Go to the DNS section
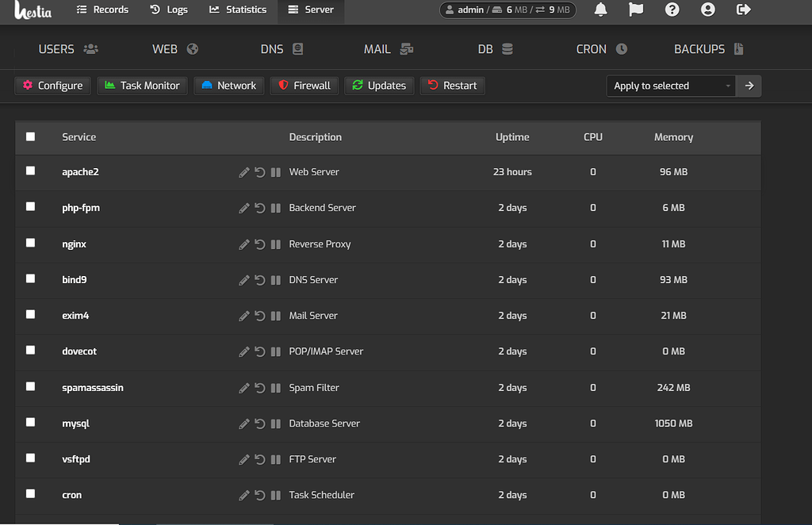This screenshot has width=812, height=525. click(282, 49)
